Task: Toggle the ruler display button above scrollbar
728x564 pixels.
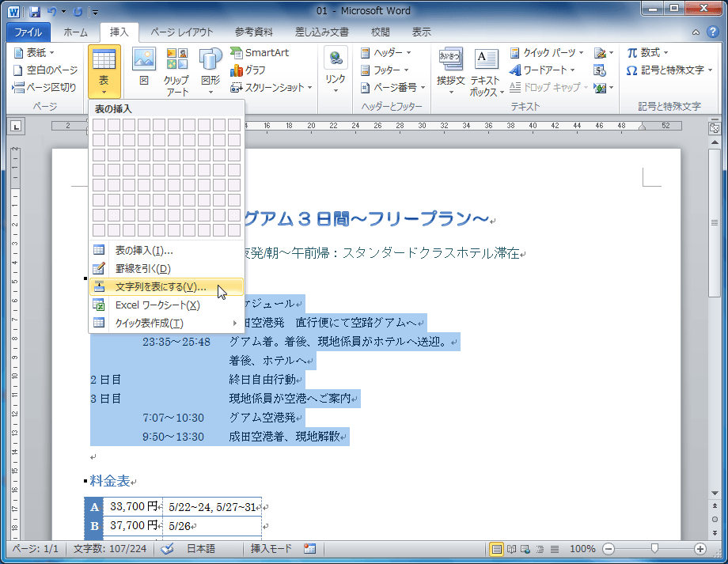Action: 714,127
